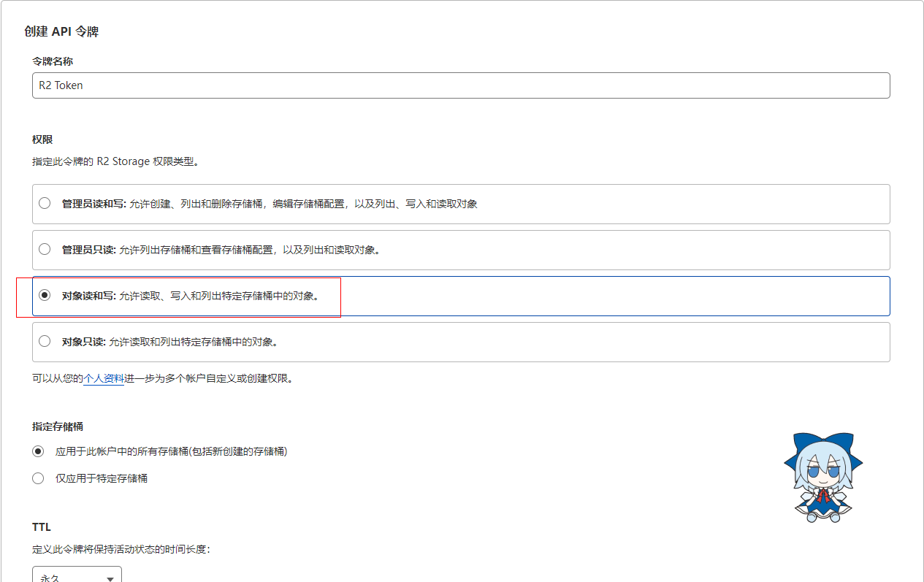The width and height of the screenshot is (924, 582).
Task: Click the 管理员只读 option description text
Action: (249, 250)
